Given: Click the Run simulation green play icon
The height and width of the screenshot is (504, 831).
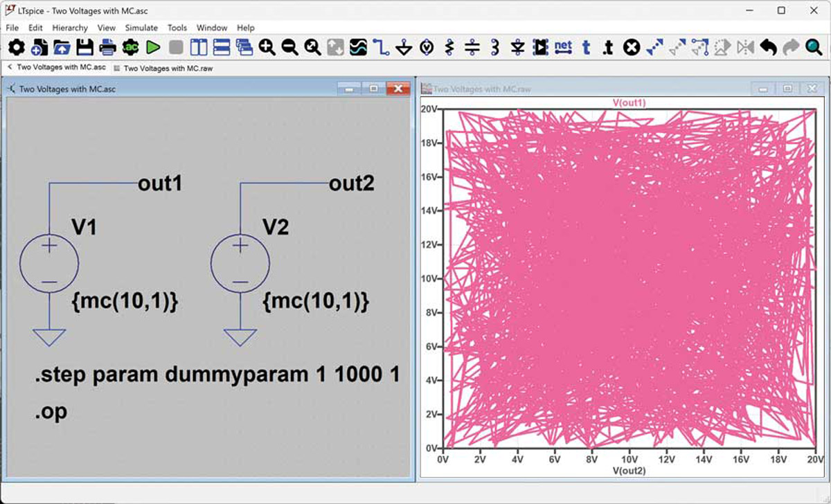Looking at the screenshot, I should (153, 47).
